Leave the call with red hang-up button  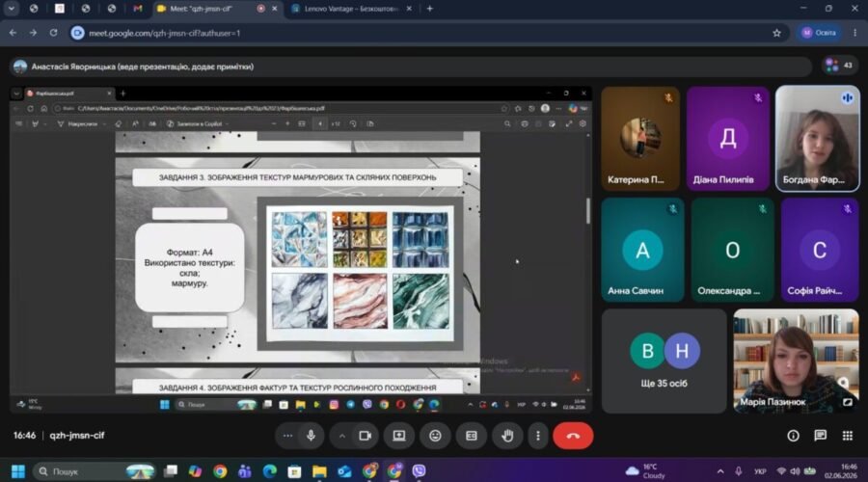click(573, 436)
